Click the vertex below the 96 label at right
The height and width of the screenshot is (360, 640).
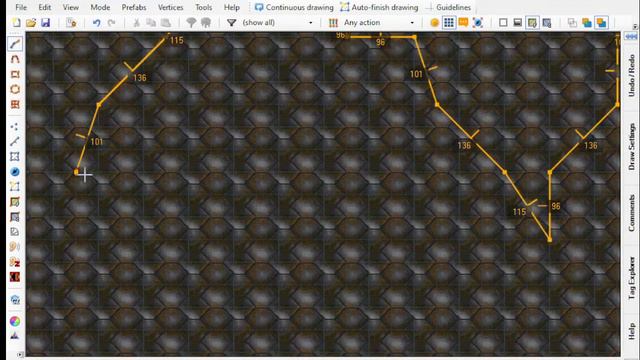[550, 240]
